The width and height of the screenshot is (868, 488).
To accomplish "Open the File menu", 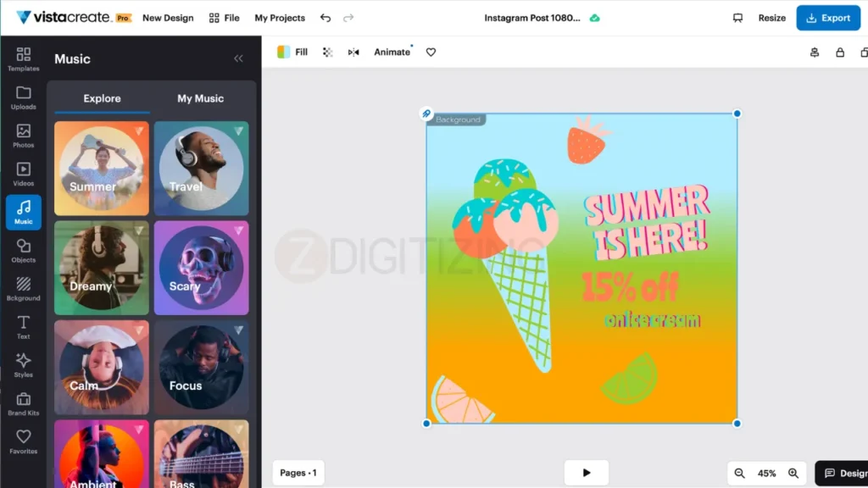I will click(224, 18).
